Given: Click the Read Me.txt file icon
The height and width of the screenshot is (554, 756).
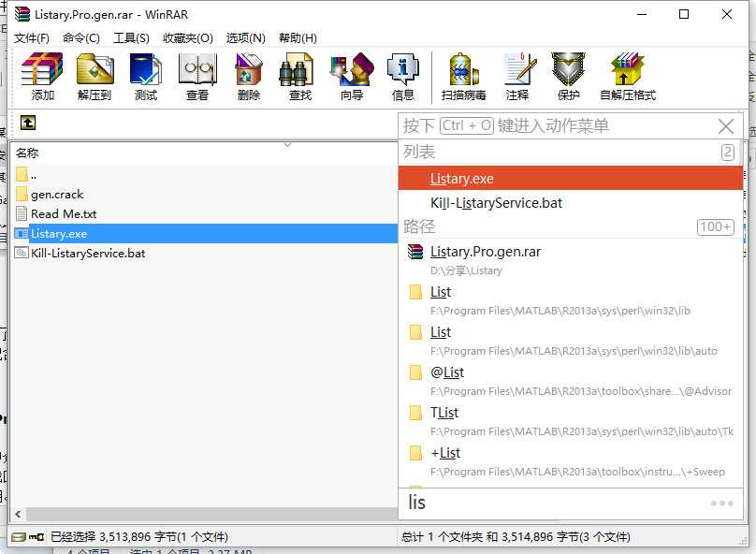Looking at the screenshot, I should pyautogui.click(x=22, y=213).
